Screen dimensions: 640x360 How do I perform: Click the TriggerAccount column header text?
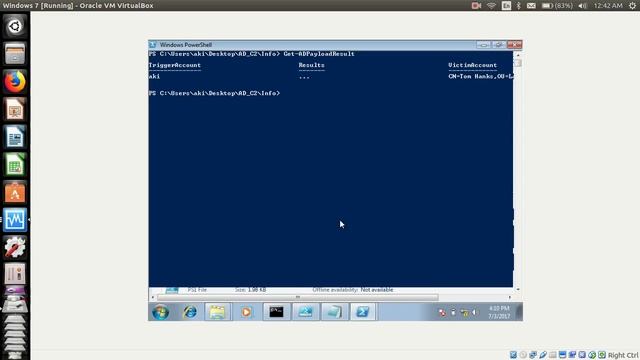tap(175, 65)
